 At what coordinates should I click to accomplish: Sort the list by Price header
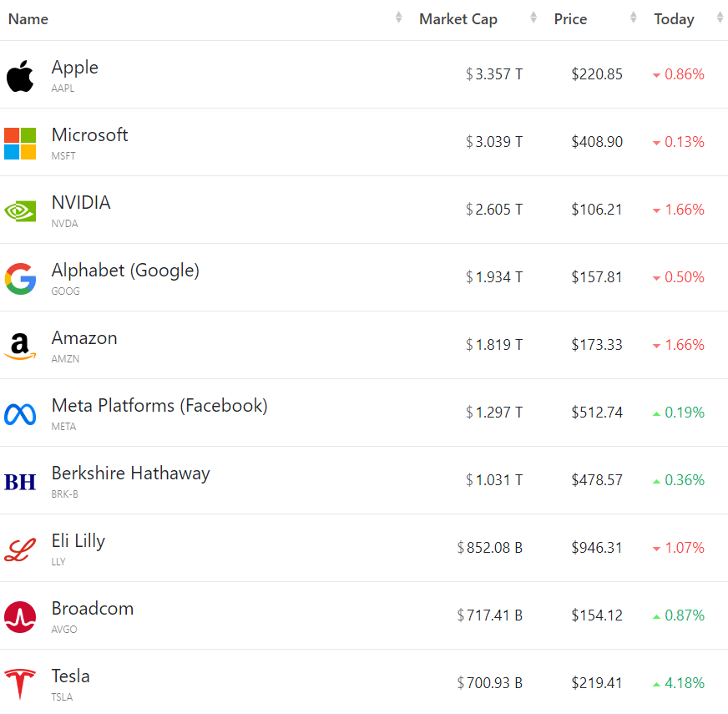[x=570, y=19]
